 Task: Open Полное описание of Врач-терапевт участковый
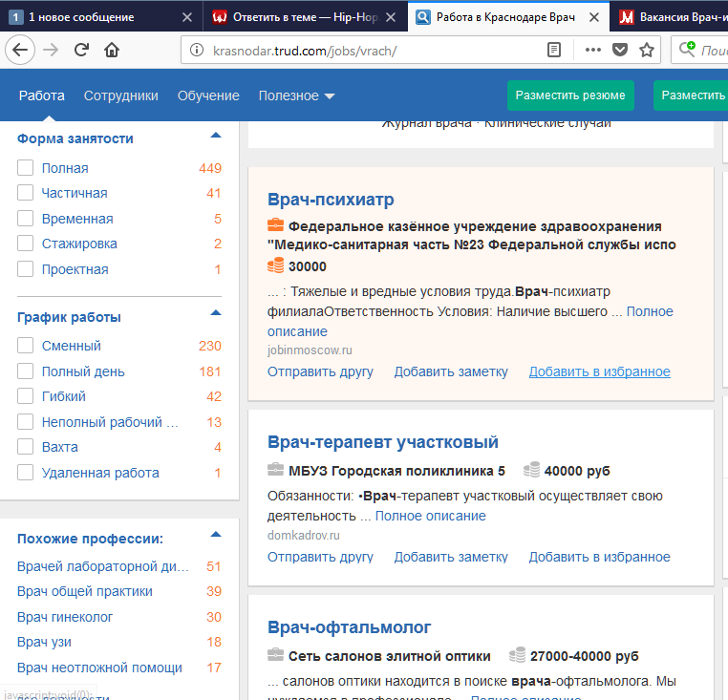pyautogui.click(x=430, y=516)
